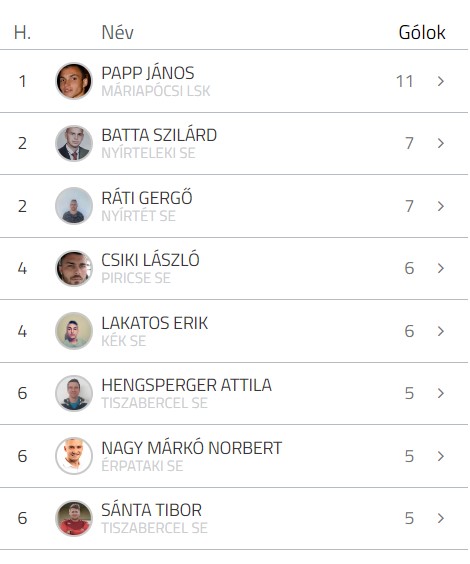The height and width of the screenshot is (564, 470).
Task: Open Lakatos Erik row arrow
Action: coord(441,331)
